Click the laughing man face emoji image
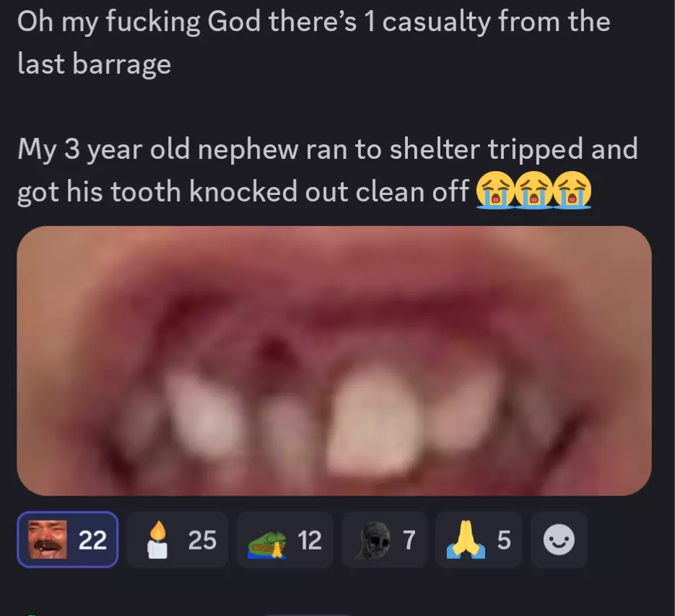The height and width of the screenshot is (616, 675). (x=48, y=539)
